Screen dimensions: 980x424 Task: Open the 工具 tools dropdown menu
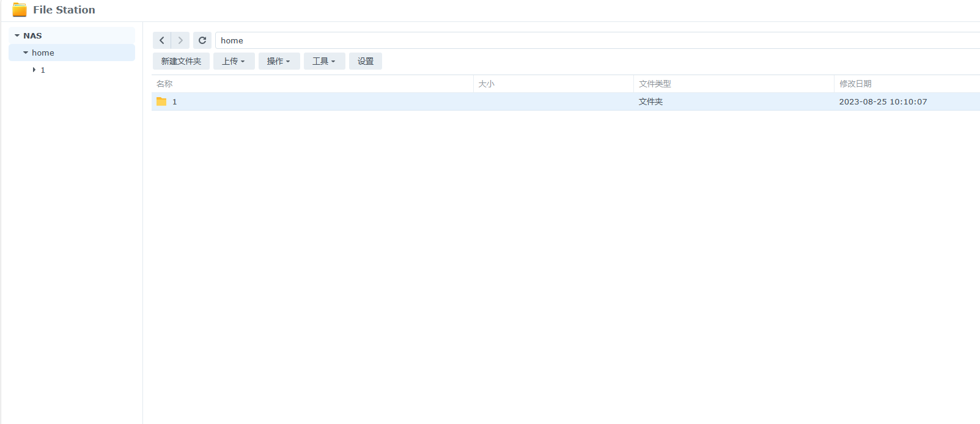coord(324,61)
